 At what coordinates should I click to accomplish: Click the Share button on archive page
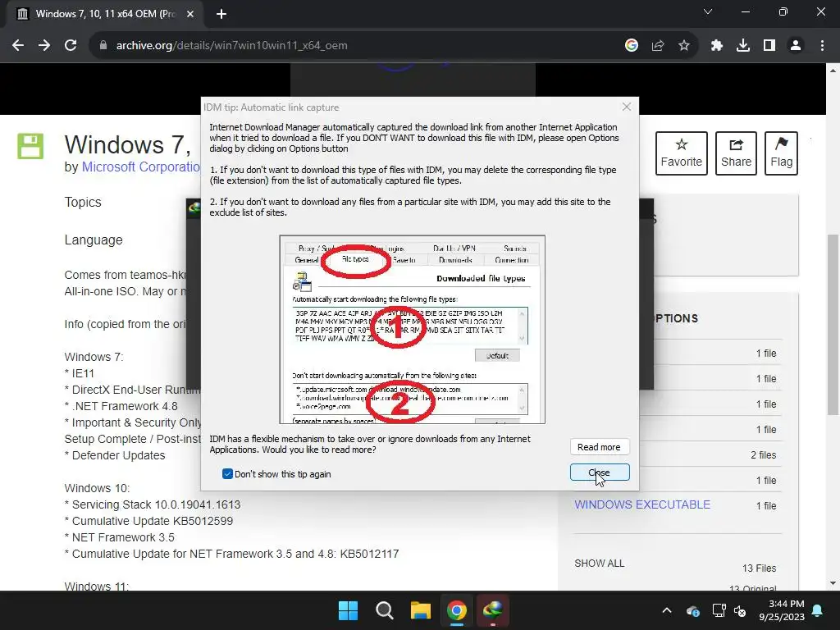point(736,153)
